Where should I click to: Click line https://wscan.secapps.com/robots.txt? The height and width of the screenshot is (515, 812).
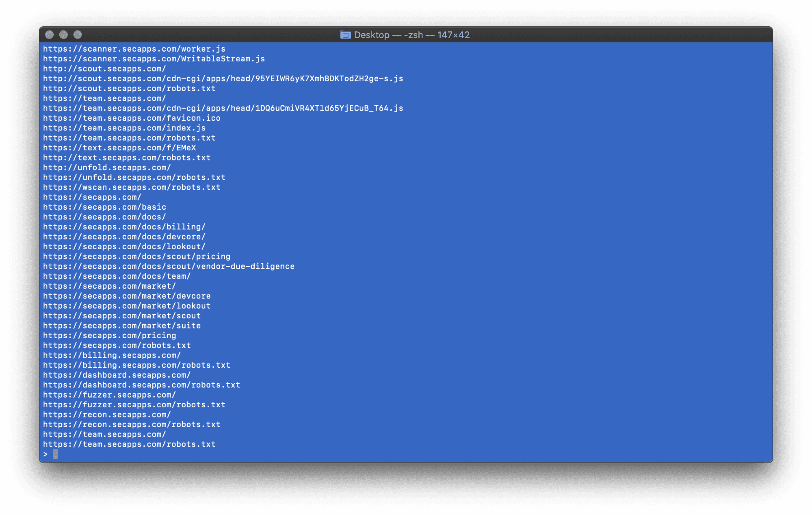132,187
